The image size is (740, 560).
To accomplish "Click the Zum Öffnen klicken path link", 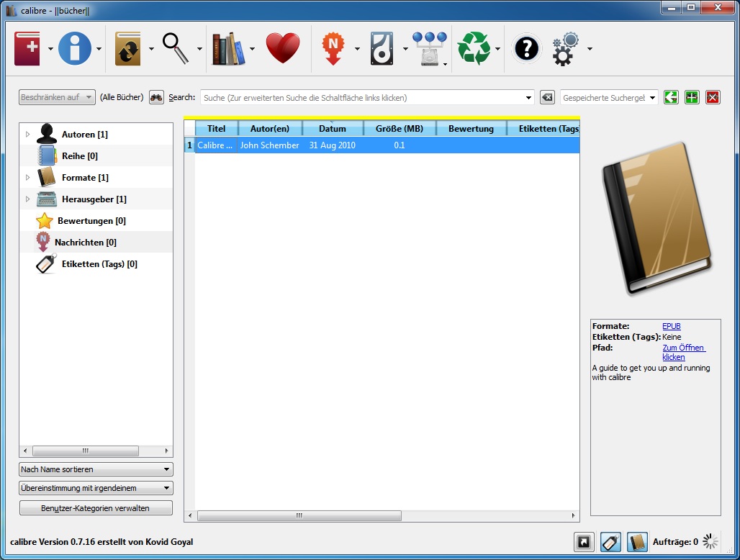I will pos(683,353).
